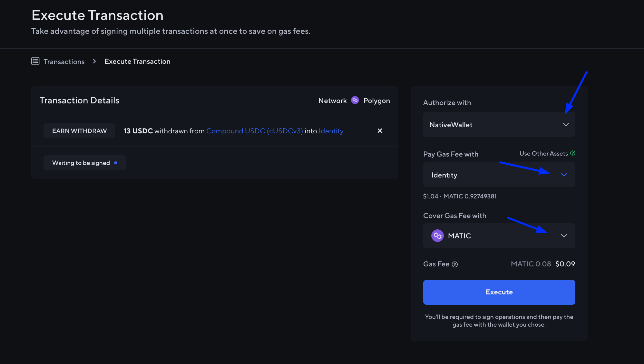644x364 pixels.
Task: Click the MATIC token icon in gas fee selector
Action: tap(437, 235)
